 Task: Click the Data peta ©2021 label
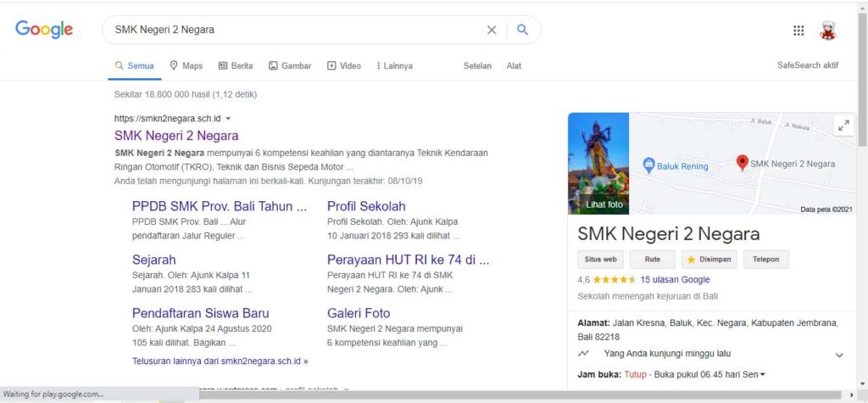[x=826, y=210]
